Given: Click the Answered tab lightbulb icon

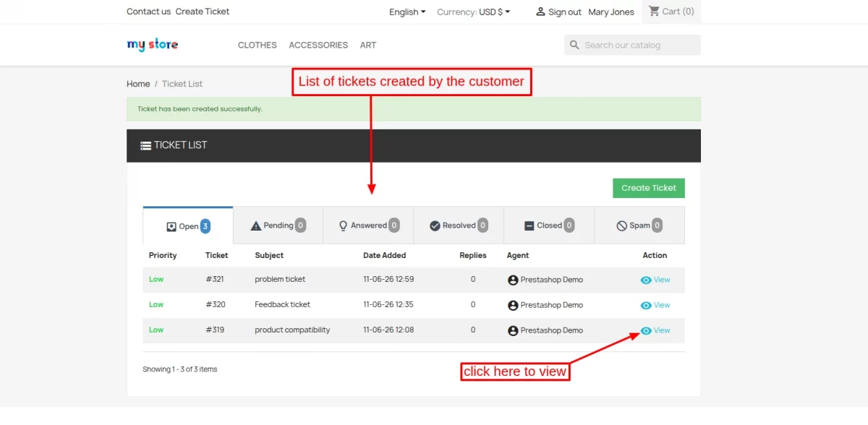Looking at the screenshot, I should point(344,226).
